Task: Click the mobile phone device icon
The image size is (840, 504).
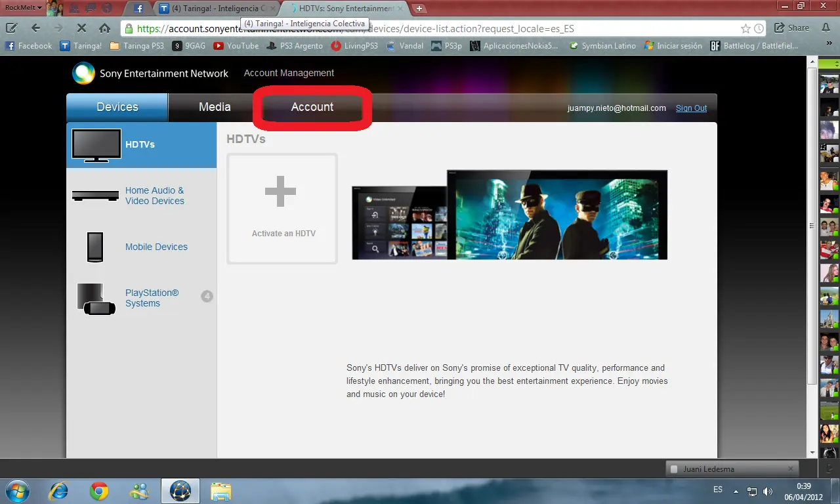Action: [94, 247]
